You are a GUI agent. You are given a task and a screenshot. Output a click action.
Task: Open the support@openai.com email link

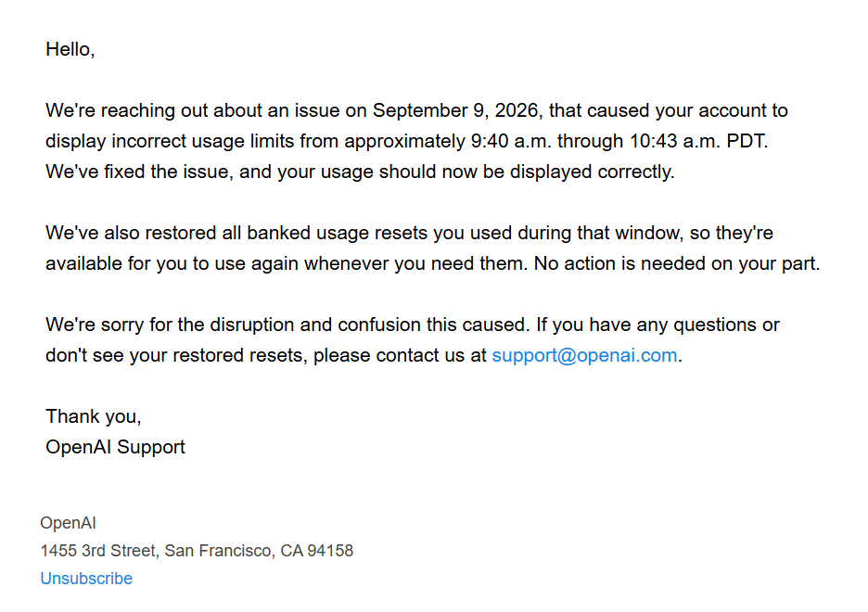tap(584, 355)
